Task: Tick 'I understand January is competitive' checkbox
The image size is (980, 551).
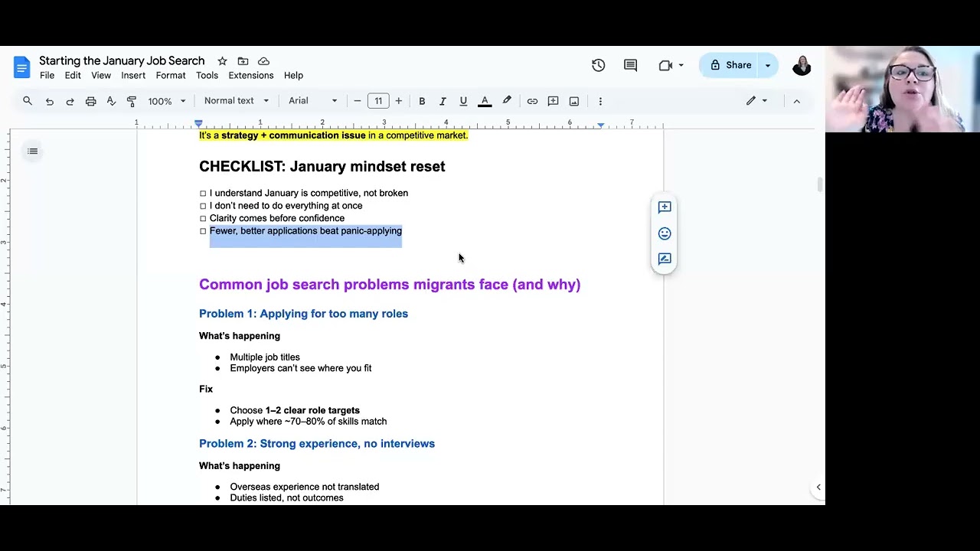Action: click(x=203, y=194)
